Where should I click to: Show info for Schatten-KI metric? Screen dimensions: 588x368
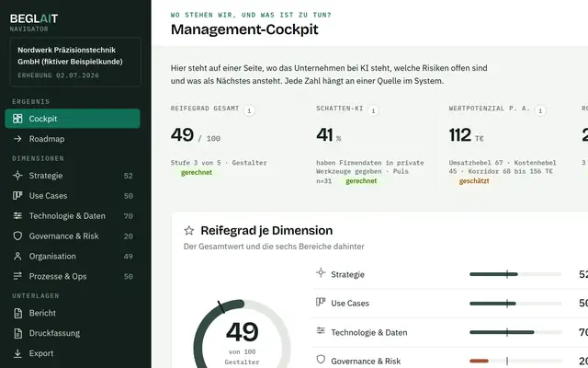point(373,110)
